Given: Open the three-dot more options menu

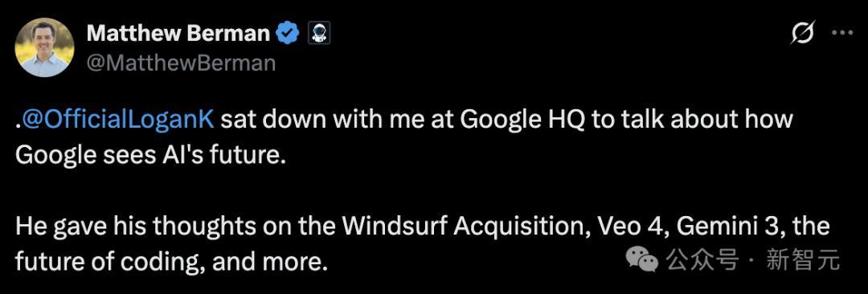Looking at the screenshot, I should 842,33.
